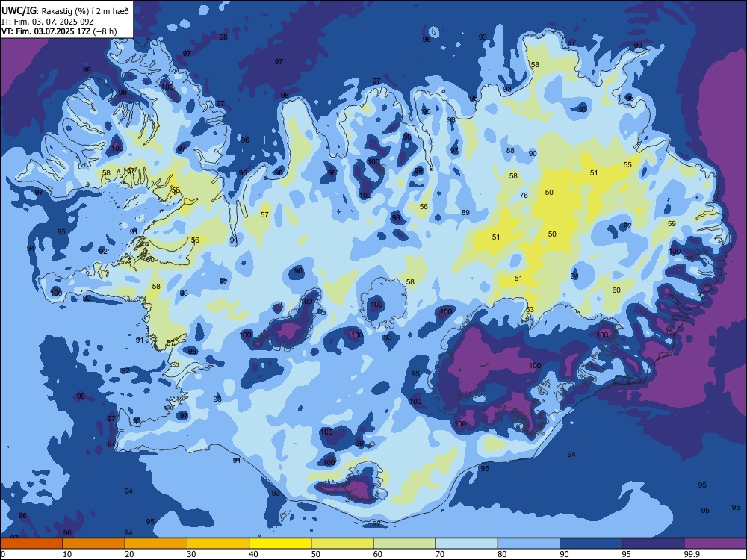This screenshot has height=560, width=747.
Task: Click the pale blue 70–80 legend swatch
Action: pyautogui.click(x=467, y=544)
